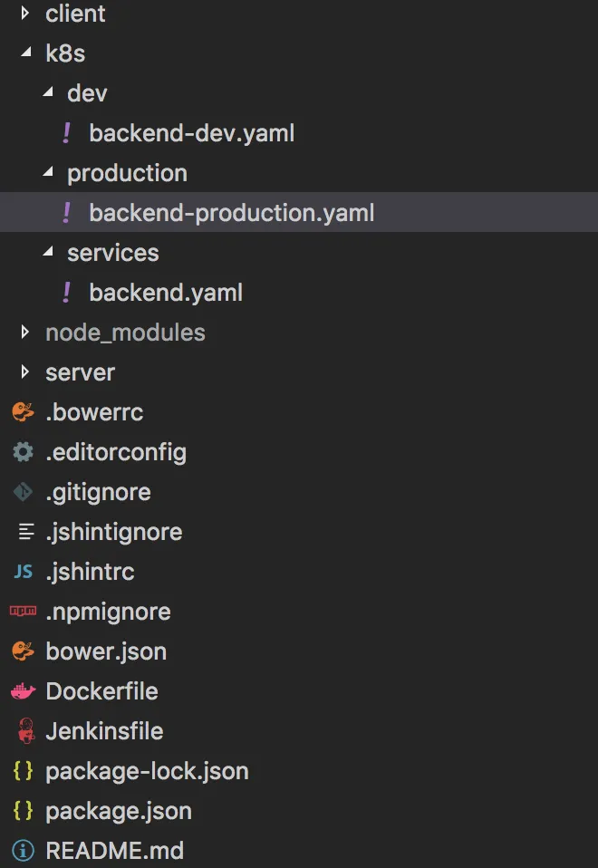Viewport: 598px width, 868px height.
Task: Select the .jshintignore file
Action: click(x=113, y=532)
